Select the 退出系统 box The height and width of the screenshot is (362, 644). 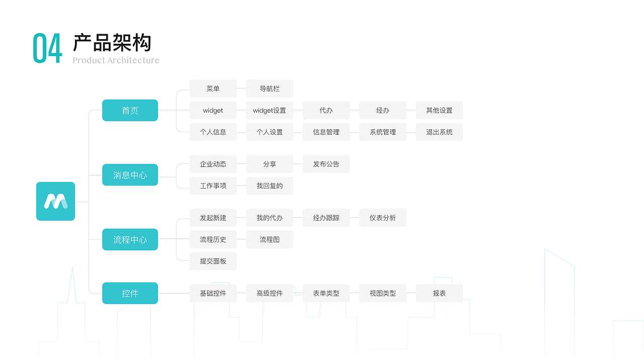pyautogui.click(x=439, y=132)
